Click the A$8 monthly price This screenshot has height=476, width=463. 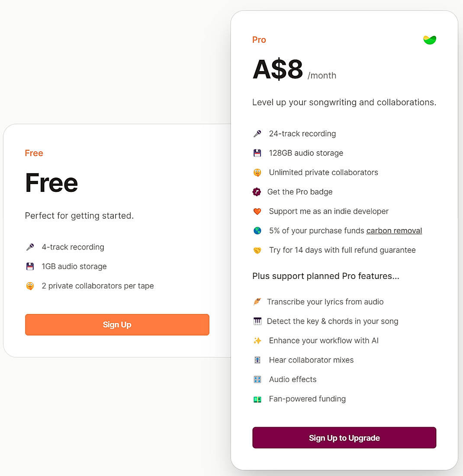point(277,68)
